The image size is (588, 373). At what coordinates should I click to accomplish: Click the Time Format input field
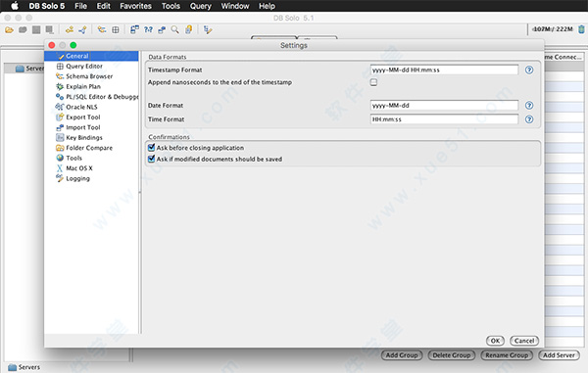point(444,119)
